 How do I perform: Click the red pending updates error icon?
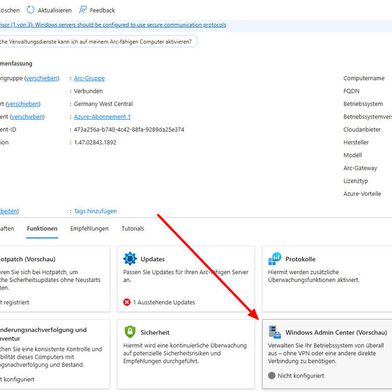[127, 302]
